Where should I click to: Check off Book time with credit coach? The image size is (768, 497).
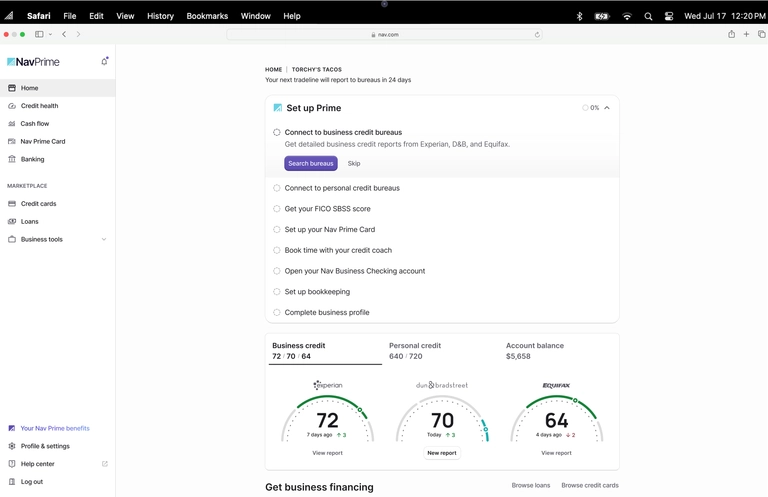tap(277, 250)
